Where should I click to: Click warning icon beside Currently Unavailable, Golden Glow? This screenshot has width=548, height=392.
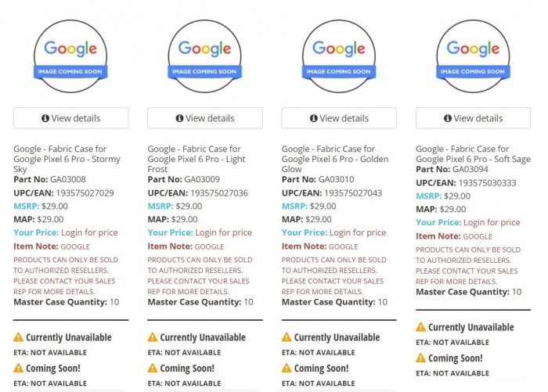point(287,337)
